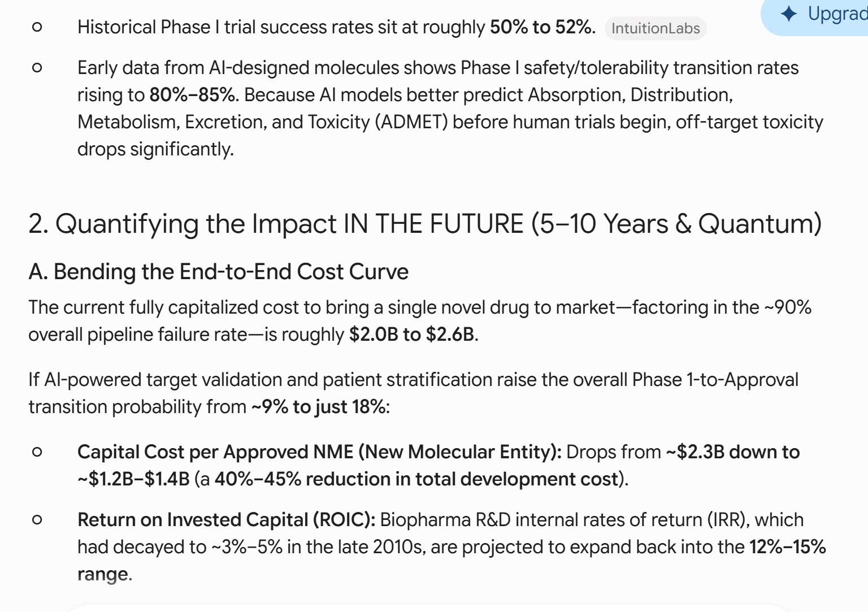Click the heading Quantifying the Impact IN THE FUTURE
This screenshot has width=868, height=612.
tap(425, 224)
